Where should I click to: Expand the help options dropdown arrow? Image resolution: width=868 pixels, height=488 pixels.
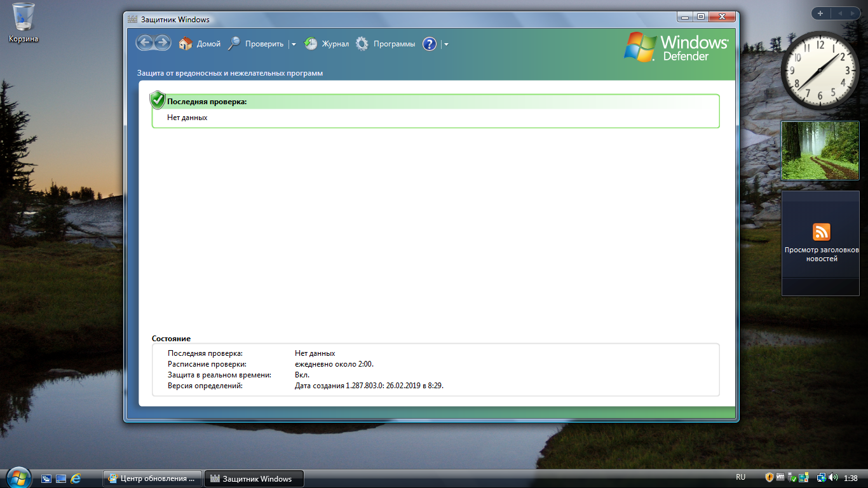[446, 44]
